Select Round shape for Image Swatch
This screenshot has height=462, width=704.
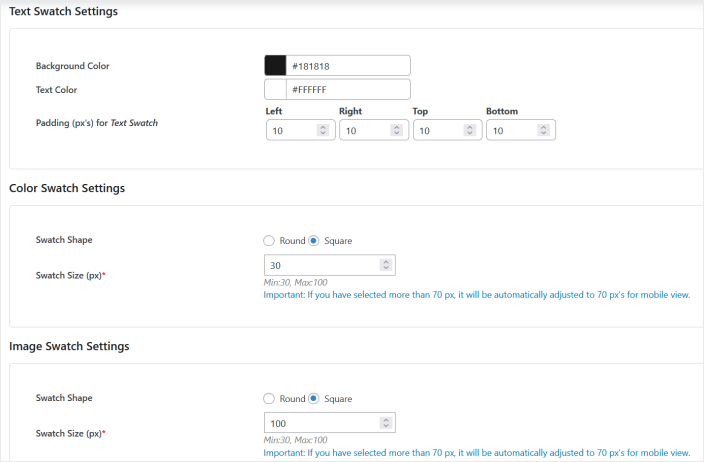268,399
